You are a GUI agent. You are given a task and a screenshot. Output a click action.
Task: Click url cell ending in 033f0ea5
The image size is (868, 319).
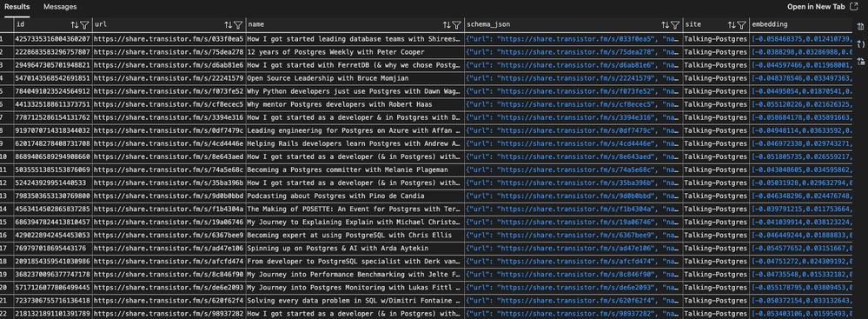tap(169, 39)
